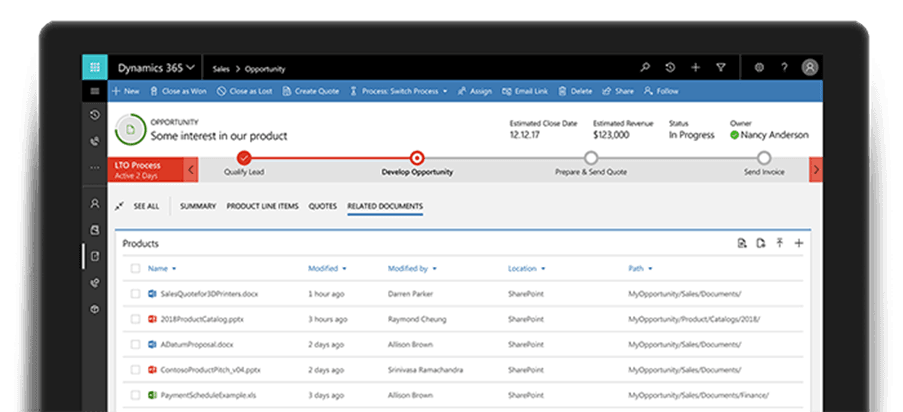Open the Dynamics 365 dropdown

[156, 68]
